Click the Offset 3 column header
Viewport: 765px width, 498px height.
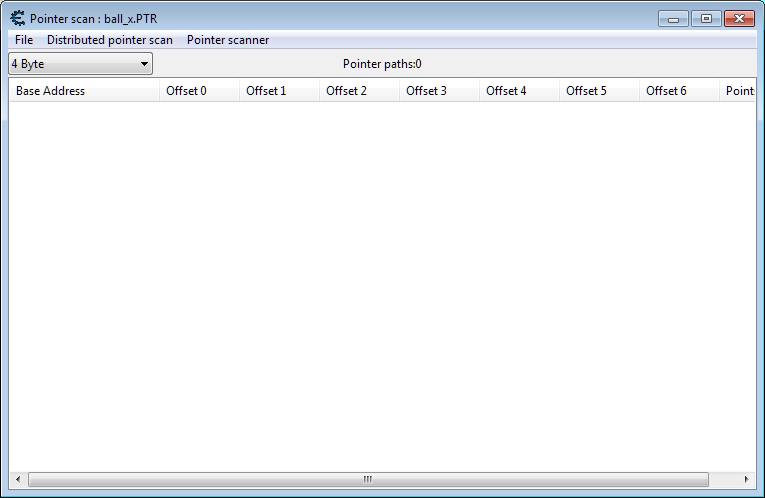(439, 91)
